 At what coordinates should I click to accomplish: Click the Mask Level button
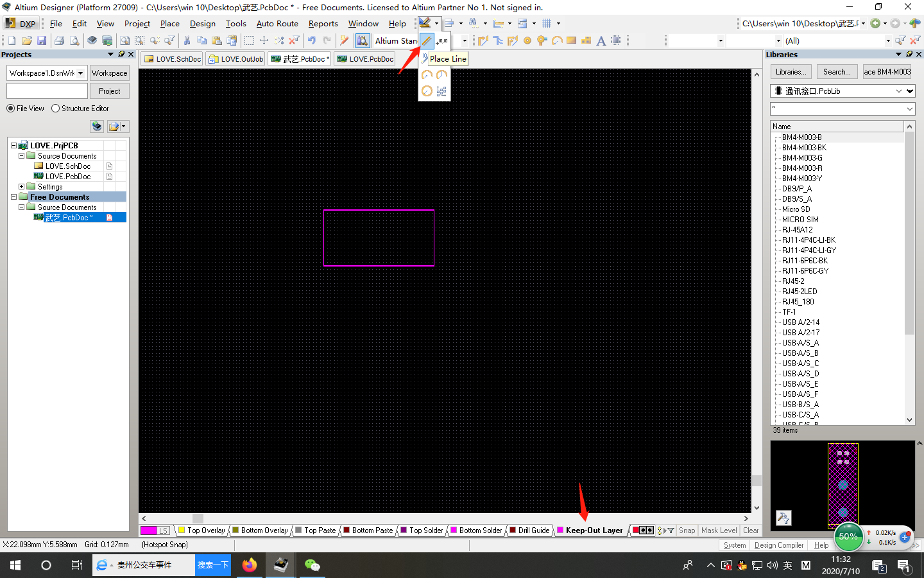point(719,530)
